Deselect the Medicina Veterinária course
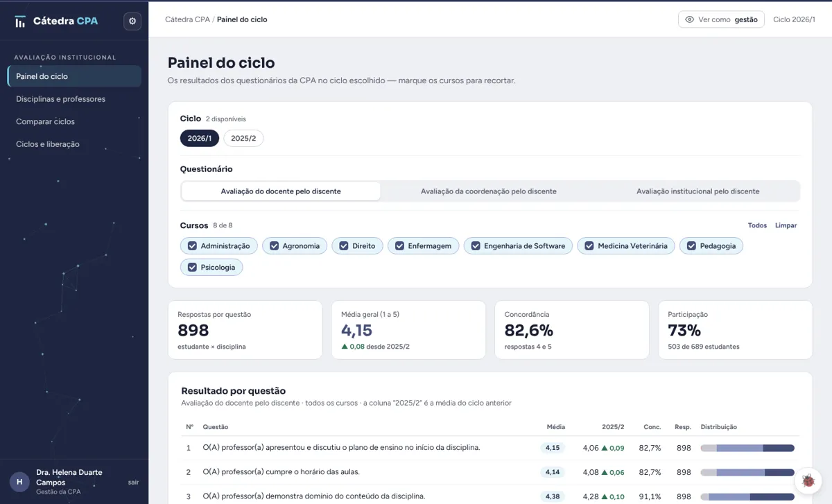Screen dimensions: 832x504 (x=589, y=246)
